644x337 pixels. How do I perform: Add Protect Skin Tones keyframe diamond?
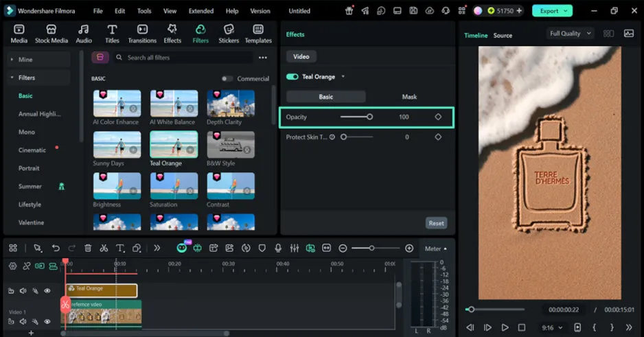tap(438, 137)
